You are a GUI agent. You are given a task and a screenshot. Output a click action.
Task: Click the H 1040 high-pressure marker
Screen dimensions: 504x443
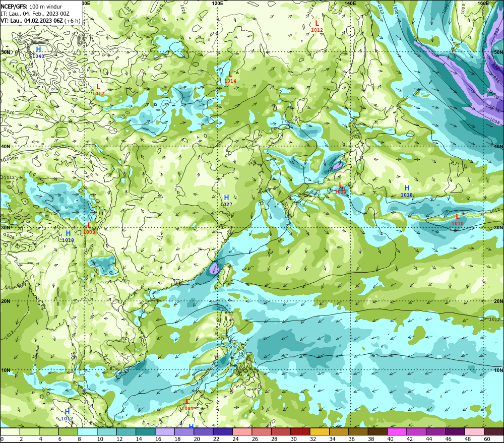pos(38,52)
